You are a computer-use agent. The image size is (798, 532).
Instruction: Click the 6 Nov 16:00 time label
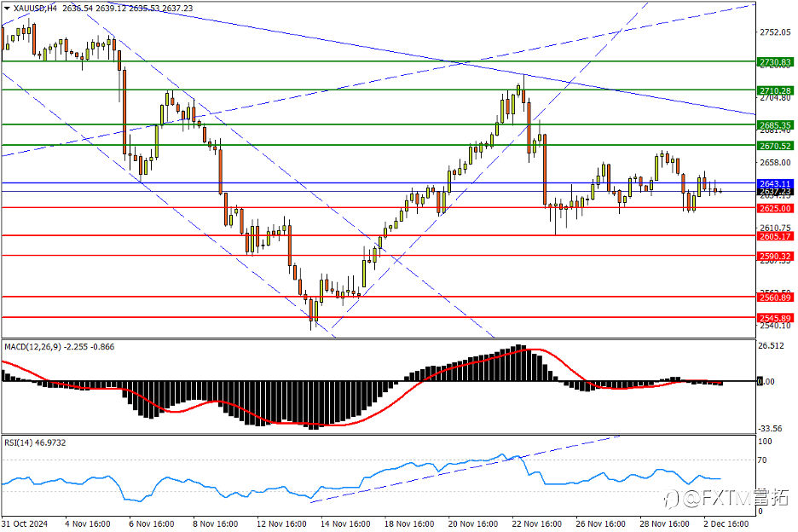[152, 523]
